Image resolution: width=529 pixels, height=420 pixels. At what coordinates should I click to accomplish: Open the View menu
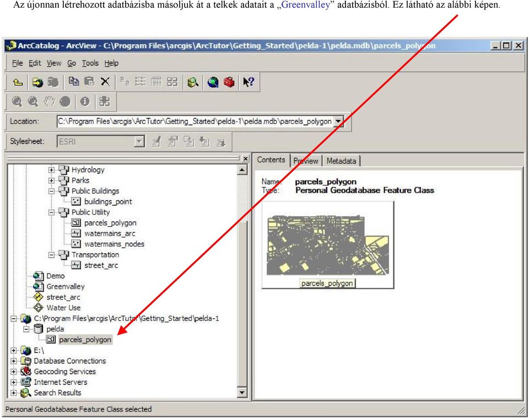[x=54, y=63]
